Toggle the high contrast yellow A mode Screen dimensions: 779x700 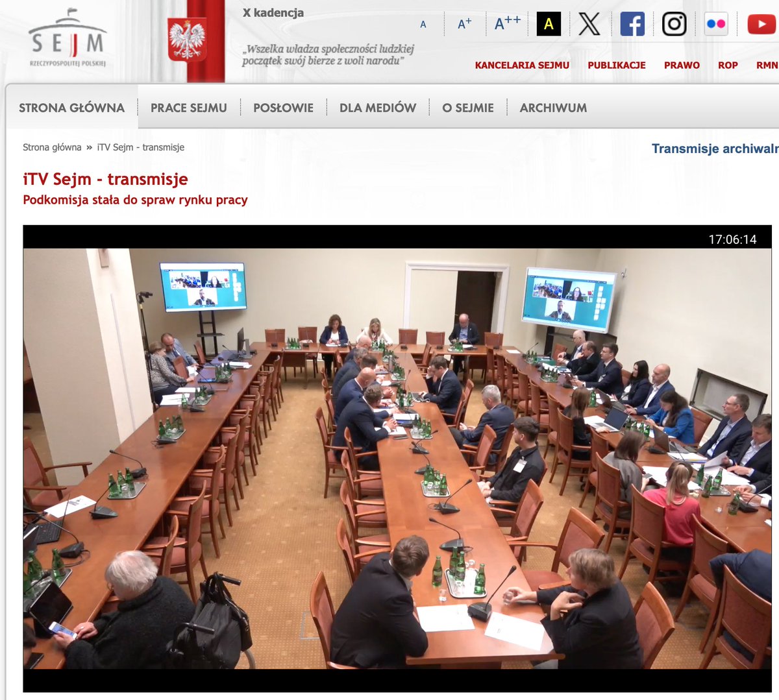point(549,24)
